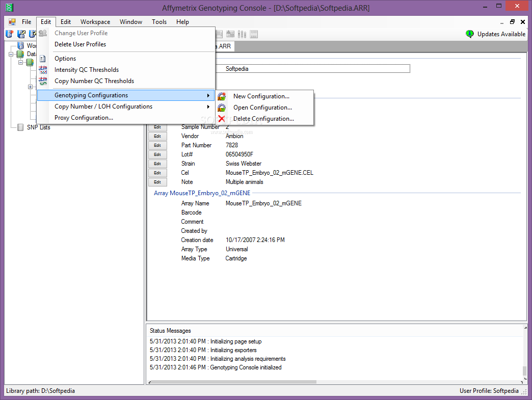Viewport: 532px width, 400px height.
Task: Click the Softpedia text field
Action: tap(312, 68)
